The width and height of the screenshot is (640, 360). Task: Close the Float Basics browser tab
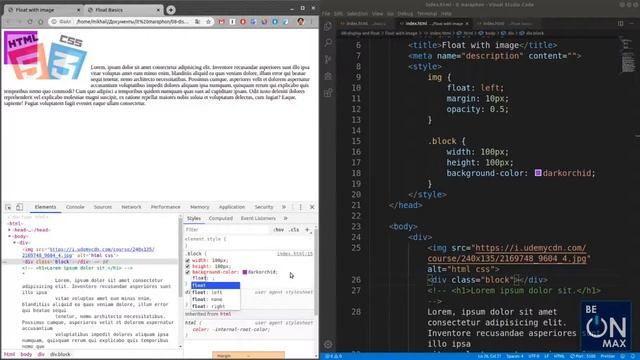[x=158, y=10]
